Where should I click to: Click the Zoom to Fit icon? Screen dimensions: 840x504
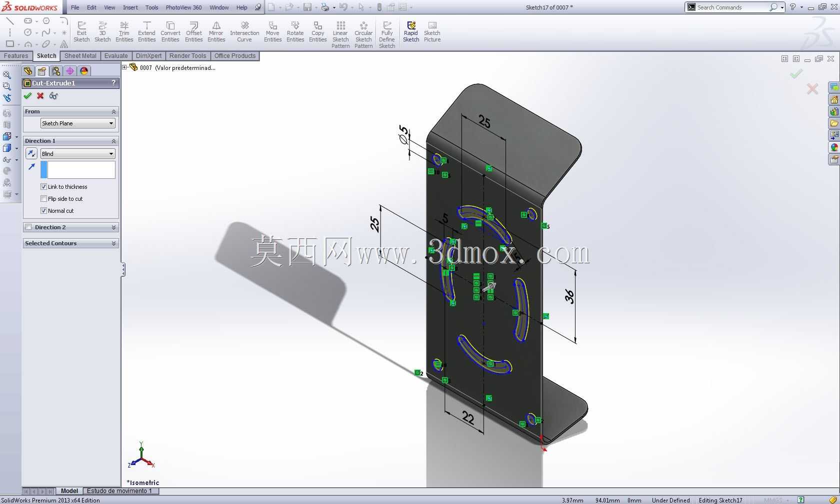(x=7, y=75)
